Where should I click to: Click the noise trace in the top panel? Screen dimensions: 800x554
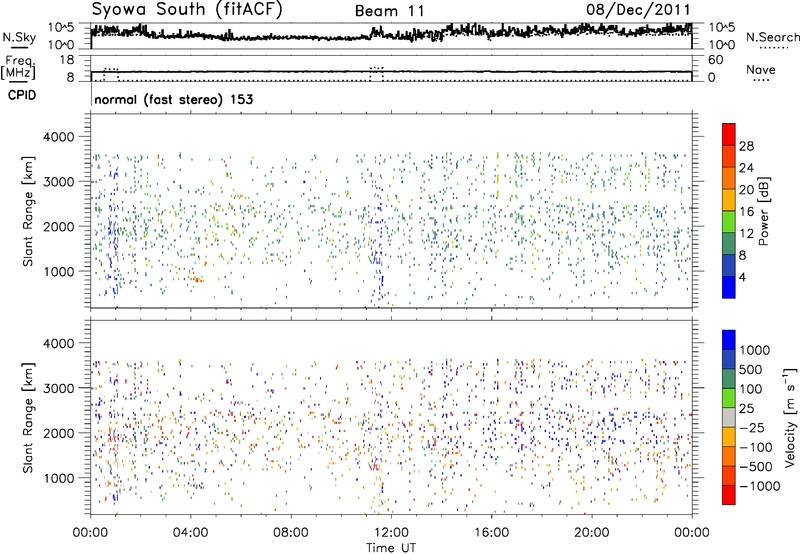391,34
